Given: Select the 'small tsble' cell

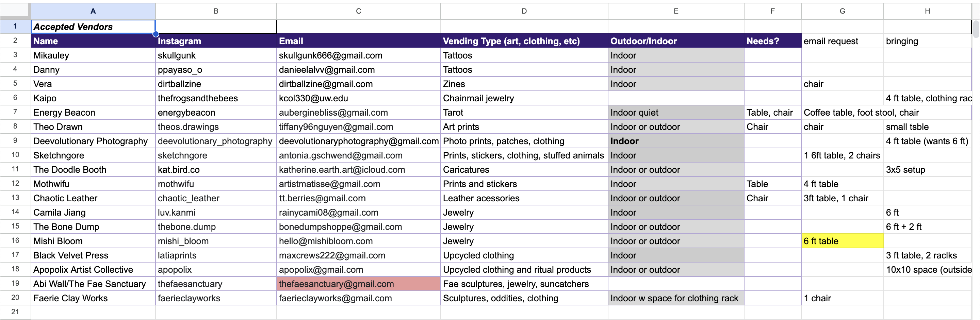Looking at the screenshot, I should click(x=928, y=127).
